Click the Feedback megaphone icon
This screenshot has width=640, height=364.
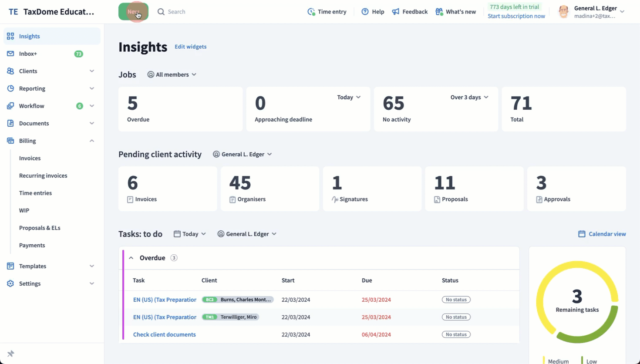pos(395,12)
